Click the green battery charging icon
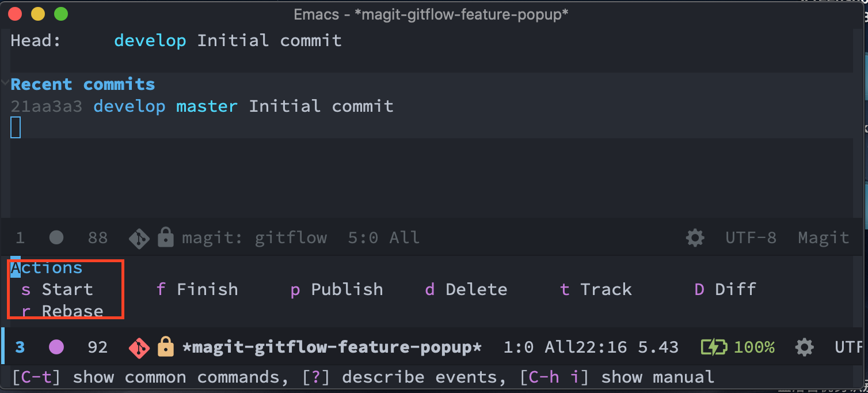The width and height of the screenshot is (868, 393). point(713,347)
